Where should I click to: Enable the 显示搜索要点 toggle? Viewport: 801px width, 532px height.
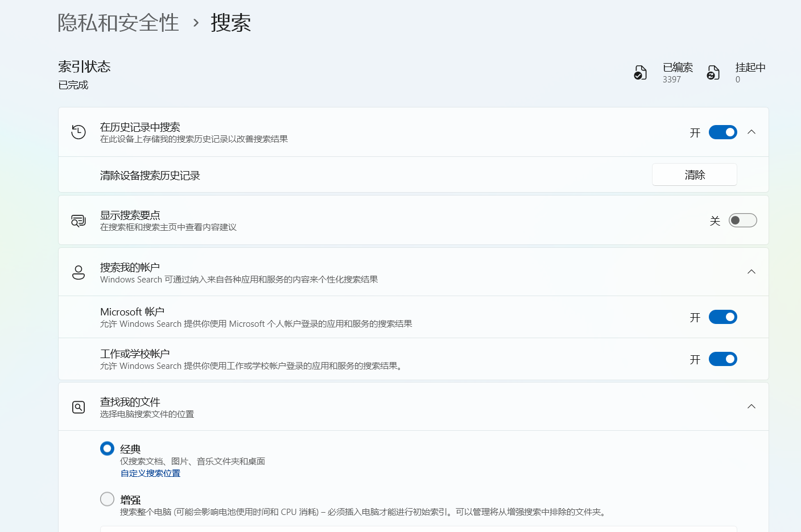coord(743,221)
